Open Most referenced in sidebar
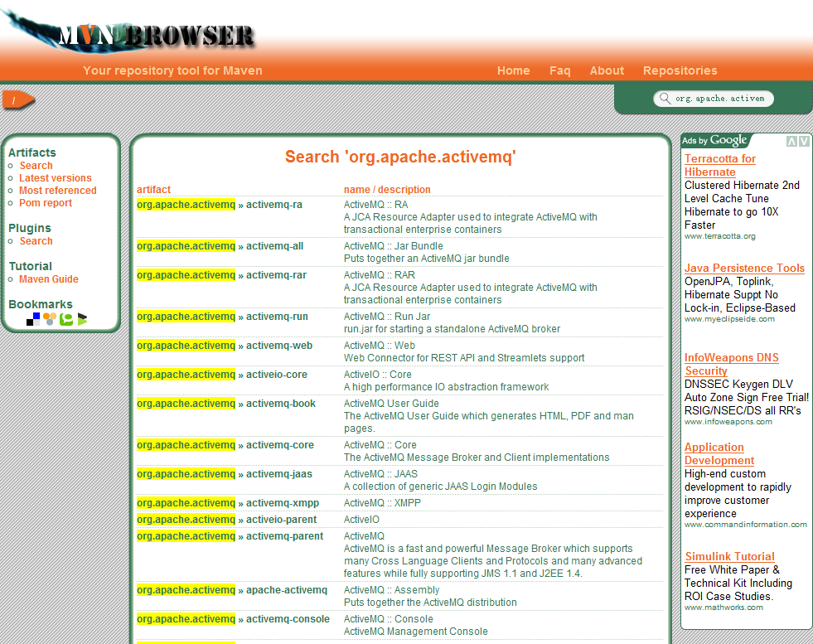813x644 pixels. 58,191
